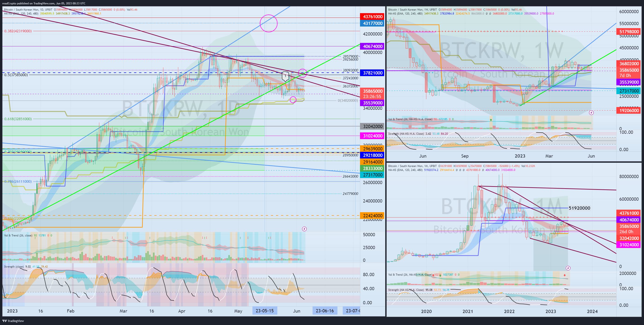Image resolution: width=644 pixels, height=325 pixels.
Task: Click the magenta 31024000 label on daily chart
Action: point(372,136)
